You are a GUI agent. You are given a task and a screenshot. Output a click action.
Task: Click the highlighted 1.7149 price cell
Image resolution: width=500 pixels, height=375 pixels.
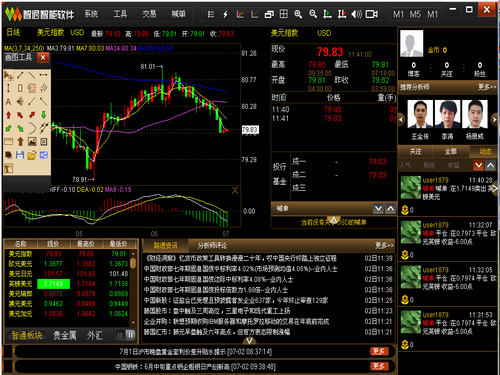(53, 284)
